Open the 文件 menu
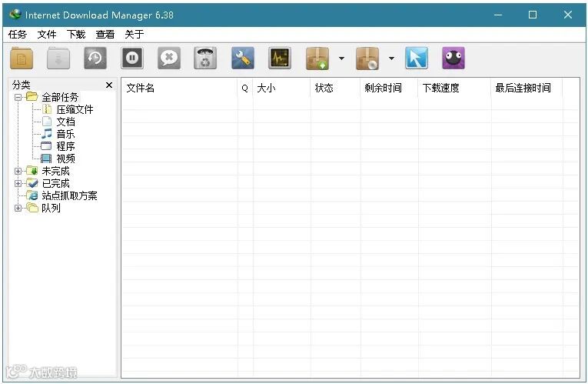The height and width of the screenshot is (384, 588). pyautogui.click(x=46, y=35)
